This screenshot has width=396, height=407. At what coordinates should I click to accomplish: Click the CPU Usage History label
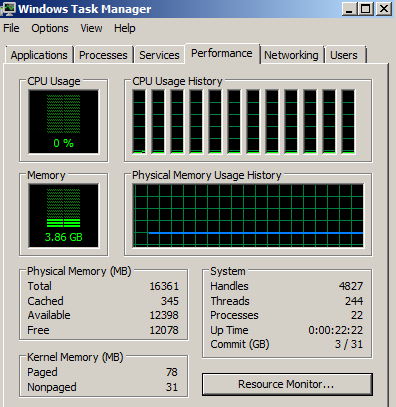coord(177,81)
